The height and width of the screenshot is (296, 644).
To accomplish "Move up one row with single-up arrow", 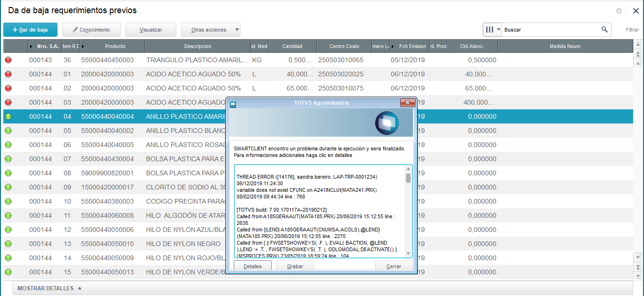I will [x=638, y=63].
